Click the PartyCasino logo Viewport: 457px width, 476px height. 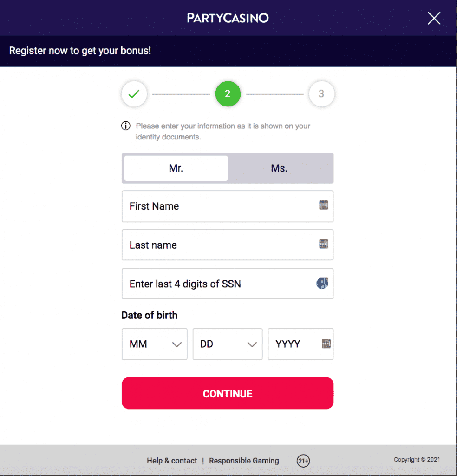point(228,18)
